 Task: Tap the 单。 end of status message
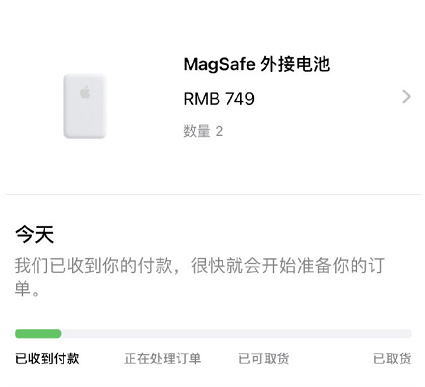tap(27, 289)
